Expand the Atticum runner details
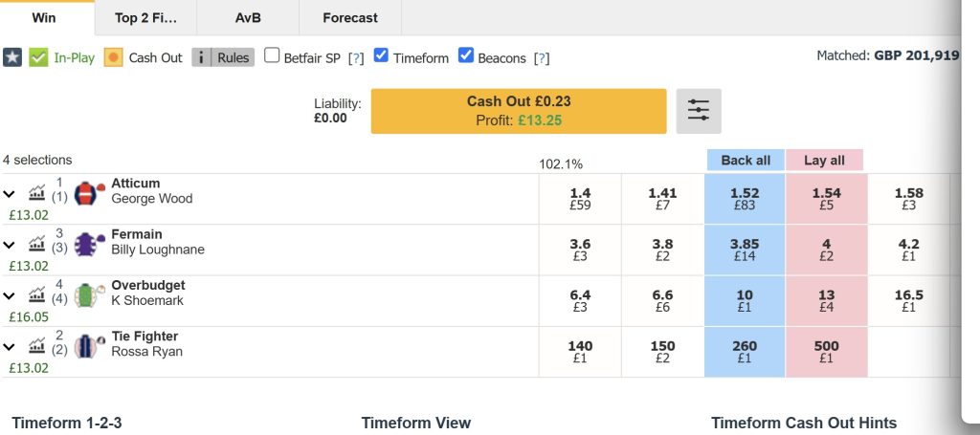 [x=10, y=193]
